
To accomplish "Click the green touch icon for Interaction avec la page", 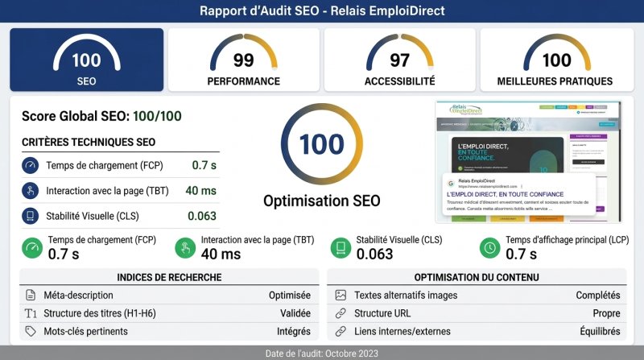I will [x=185, y=248].
